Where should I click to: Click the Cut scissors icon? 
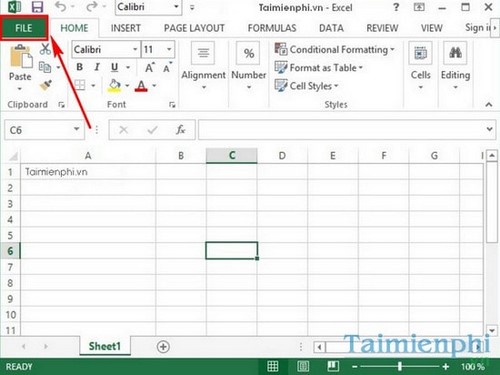(x=46, y=49)
